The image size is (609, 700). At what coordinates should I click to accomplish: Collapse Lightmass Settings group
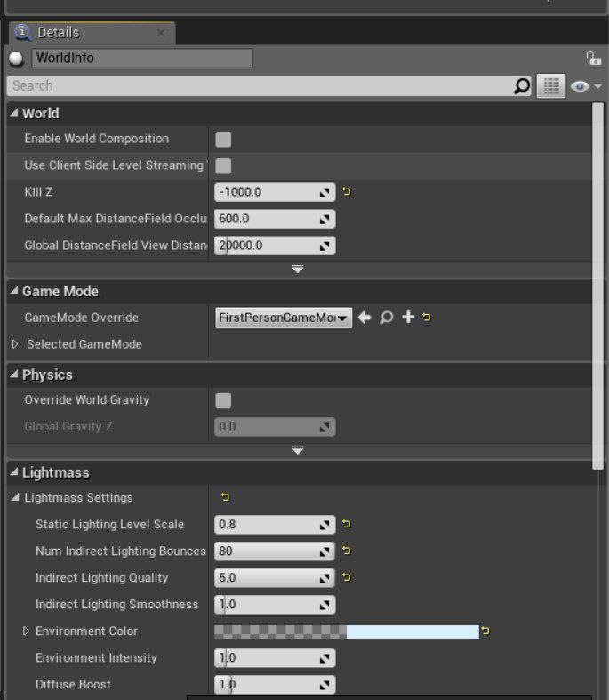tap(15, 498)
